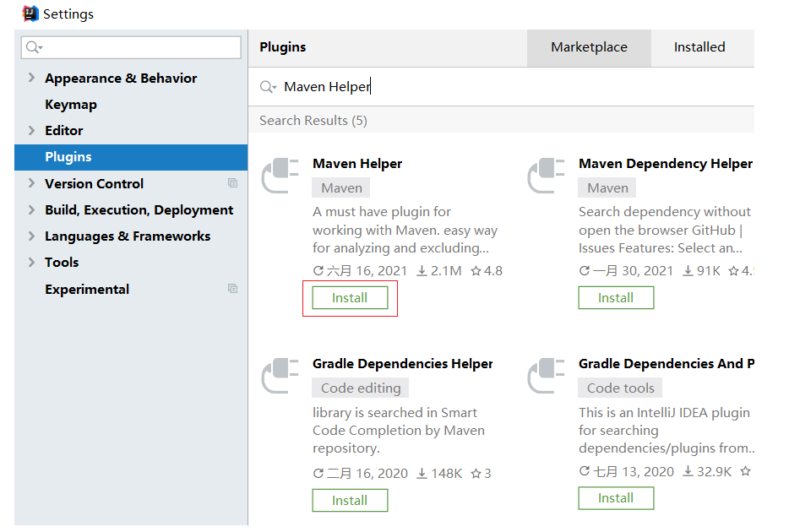The height and width of the screenshot is (532, 789).
Task: Click the Gradle Dependencies And P plugin icon
Action: [546, 376]
